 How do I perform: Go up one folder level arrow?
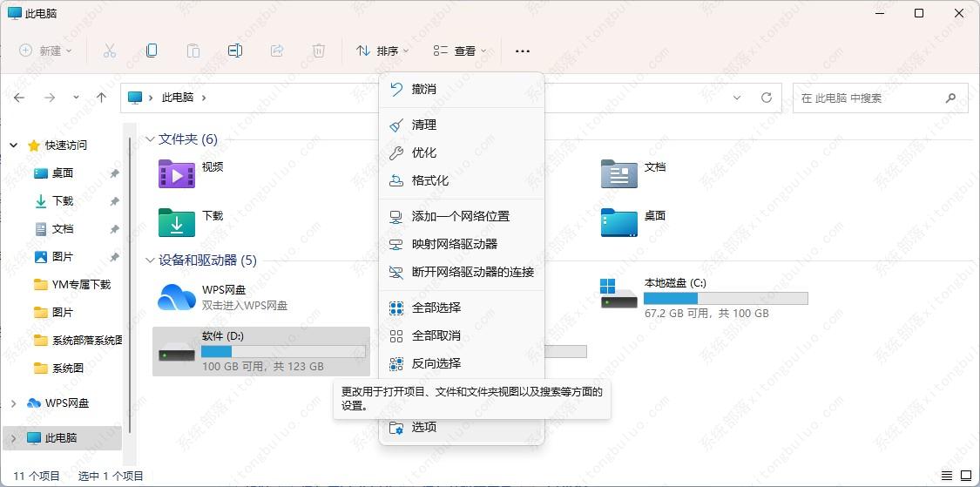pos(101,98)
